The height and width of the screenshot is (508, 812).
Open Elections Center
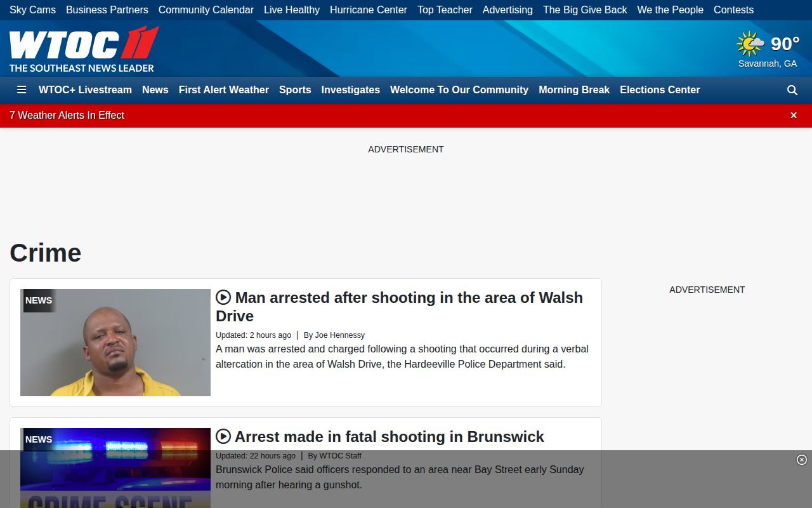pos(660,90)
